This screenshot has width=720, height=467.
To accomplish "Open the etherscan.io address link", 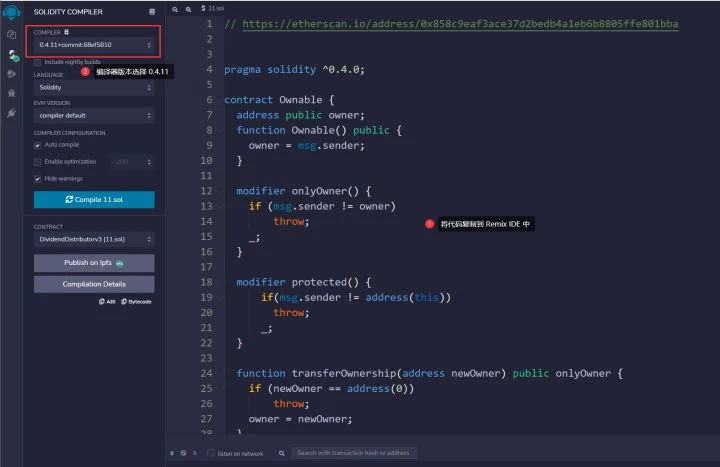I will coord(460,24).
